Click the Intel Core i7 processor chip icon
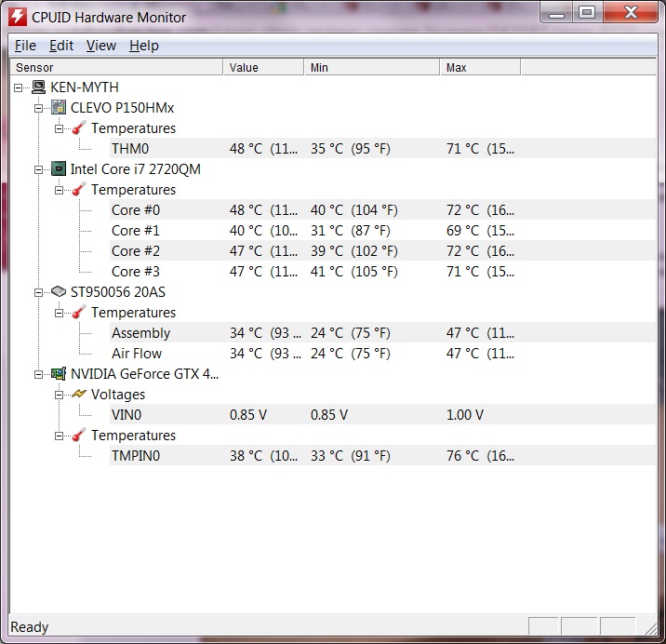Screen dimensions: 666x644 click(59, 168)
